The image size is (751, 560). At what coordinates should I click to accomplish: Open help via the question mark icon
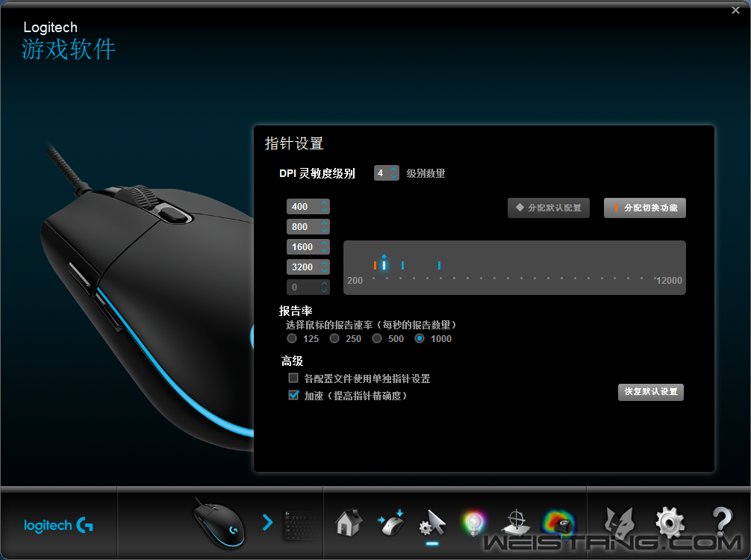722,523
